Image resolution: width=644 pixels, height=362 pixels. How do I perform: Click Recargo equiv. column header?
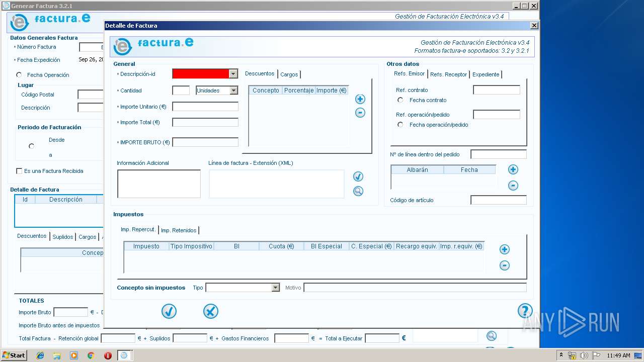point(417,246)
